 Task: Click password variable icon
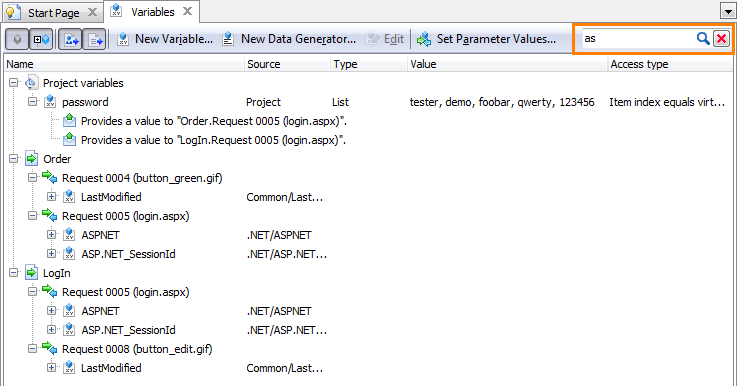[x=50, y=102]
